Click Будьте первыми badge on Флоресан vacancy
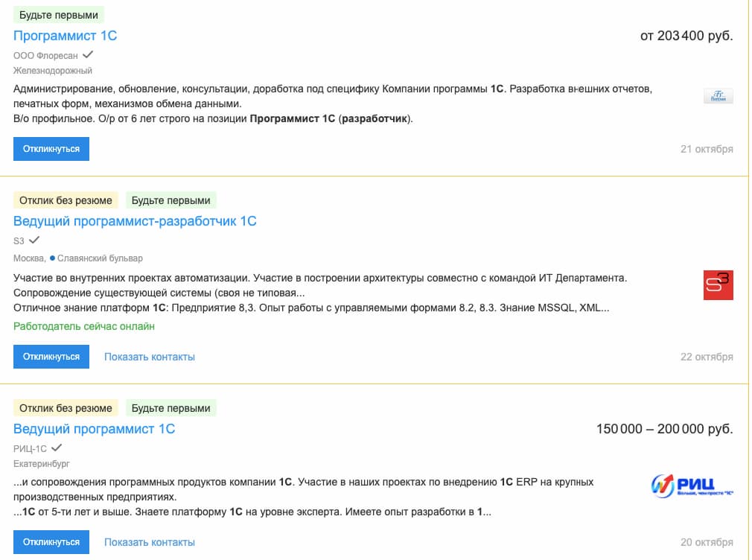Image resolution: width=752 pixels, height=560 pixels. (x=59, y=15)
